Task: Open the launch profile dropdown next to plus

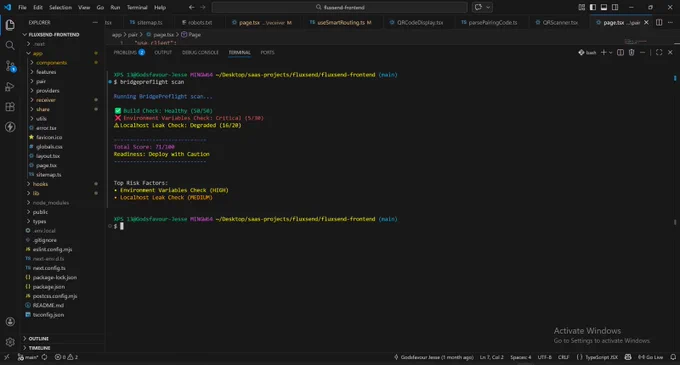Action: click(611, 52)
